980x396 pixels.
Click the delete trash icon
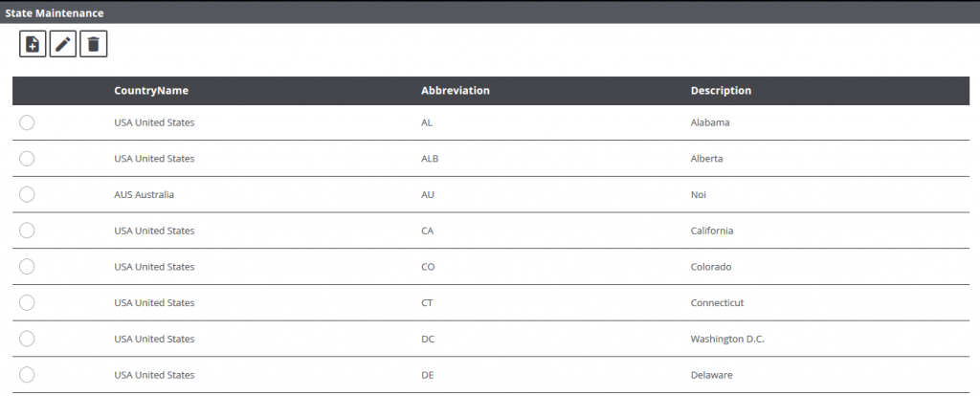tap(93, 44)
